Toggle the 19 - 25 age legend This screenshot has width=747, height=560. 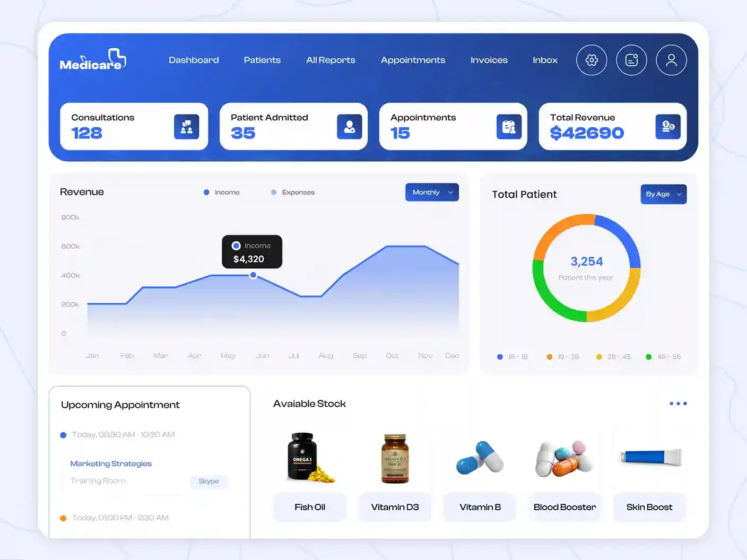coord(562,357)
